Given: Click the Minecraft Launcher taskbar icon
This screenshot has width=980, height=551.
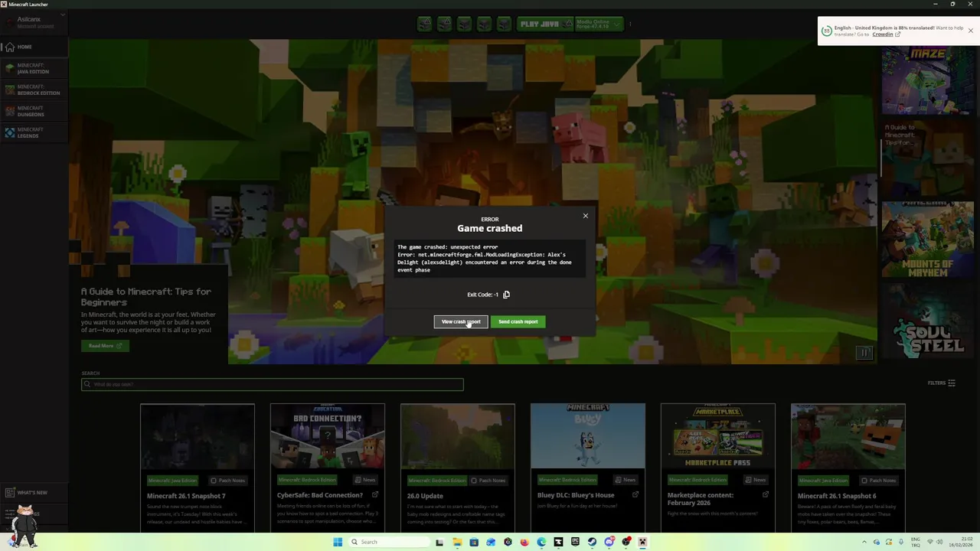Looking at the screenshot, I should click(643, 542).
